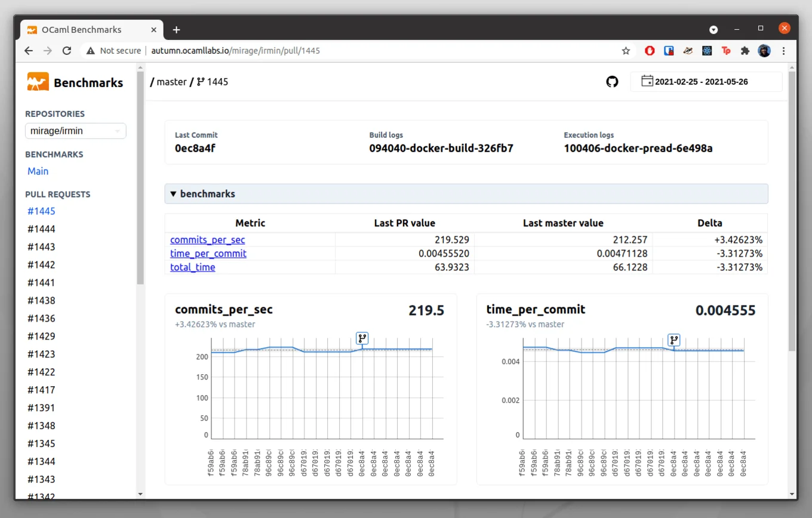Screen dimensions: 812x518
Task: Open the commits_per_sec metric link
Action: pyautogui.click(x=207, y=240)
